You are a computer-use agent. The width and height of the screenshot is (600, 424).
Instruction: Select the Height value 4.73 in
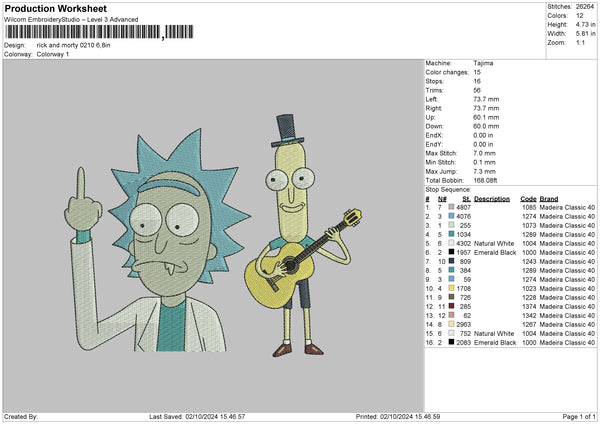pos(585,24)
